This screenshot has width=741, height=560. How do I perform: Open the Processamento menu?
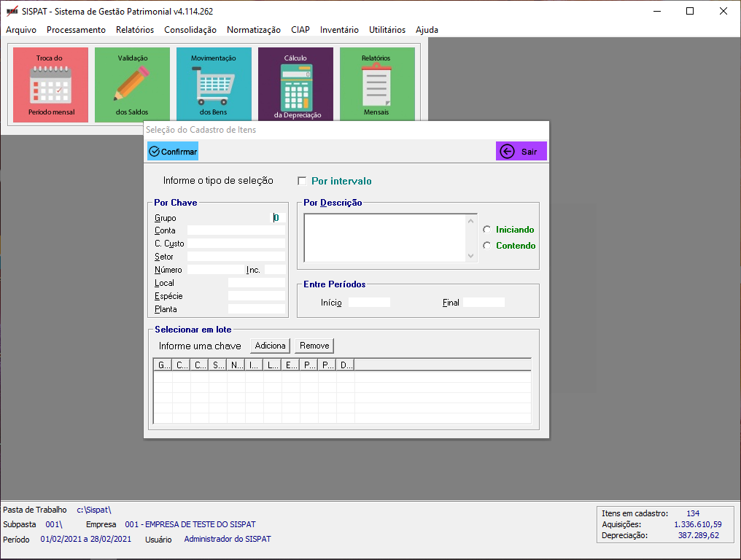[x=76, y=30]
